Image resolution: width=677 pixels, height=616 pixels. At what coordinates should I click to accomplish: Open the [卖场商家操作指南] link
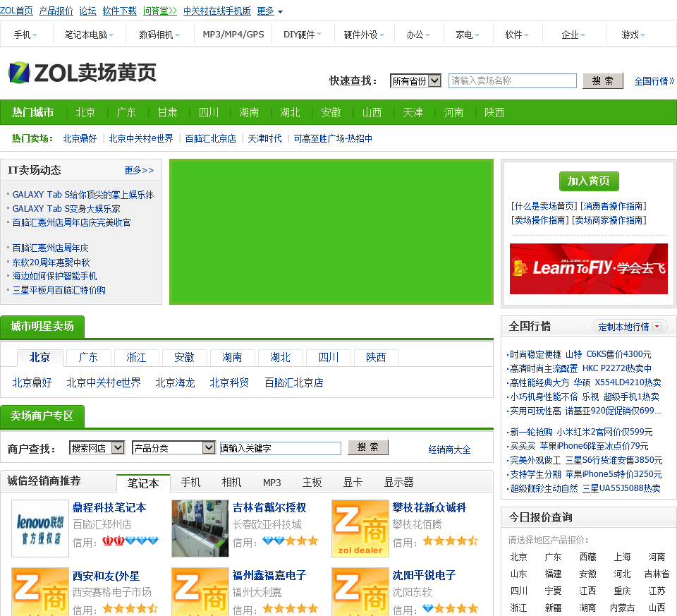[x=609, y=220]
